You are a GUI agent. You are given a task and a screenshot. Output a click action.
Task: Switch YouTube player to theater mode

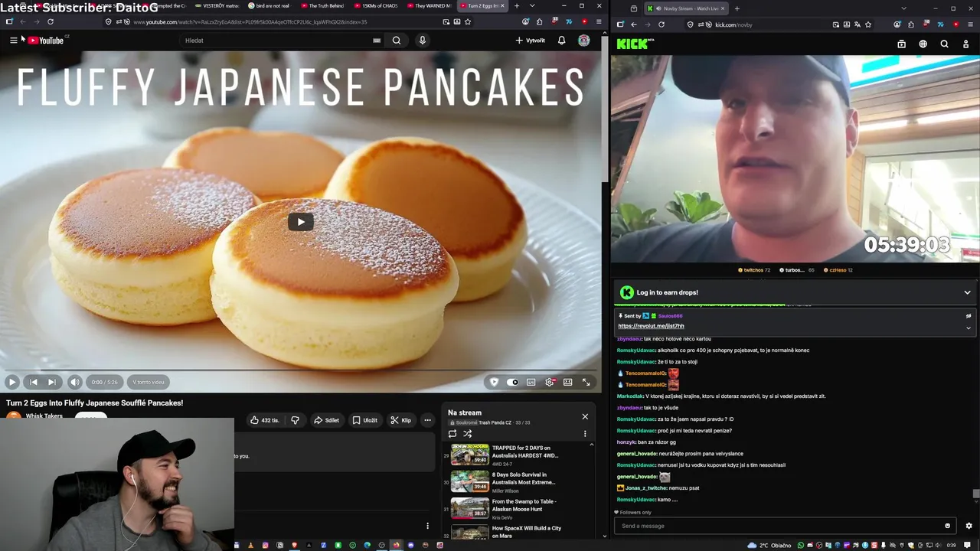tap(567, 382)
